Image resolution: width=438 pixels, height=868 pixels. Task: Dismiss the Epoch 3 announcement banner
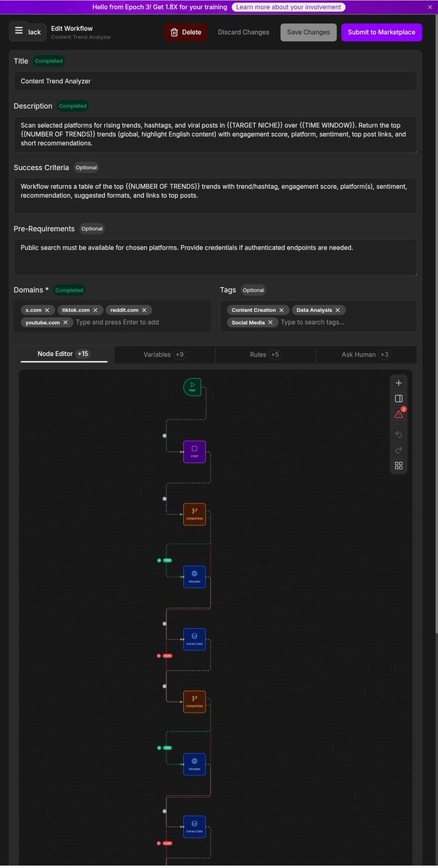tap(429, 7)
